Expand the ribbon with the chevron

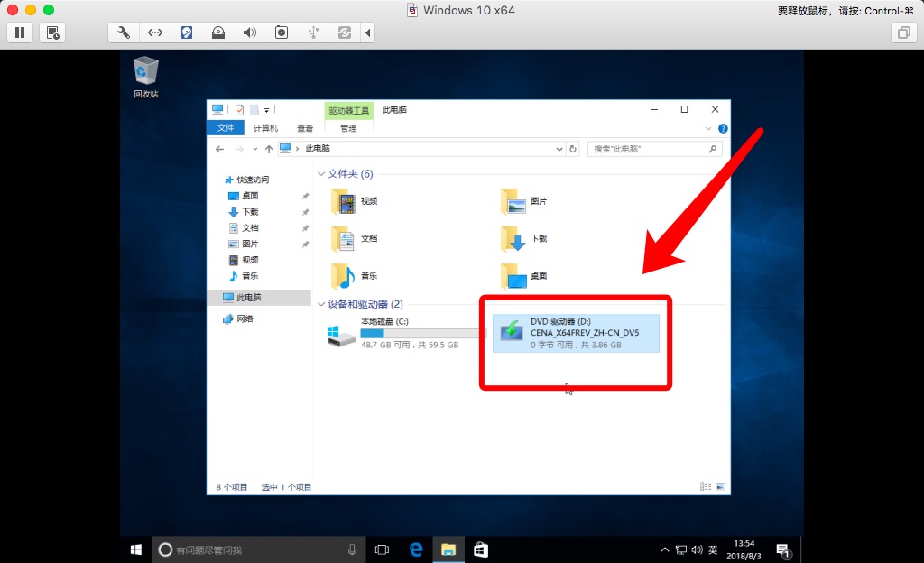(x=708, y=128)
